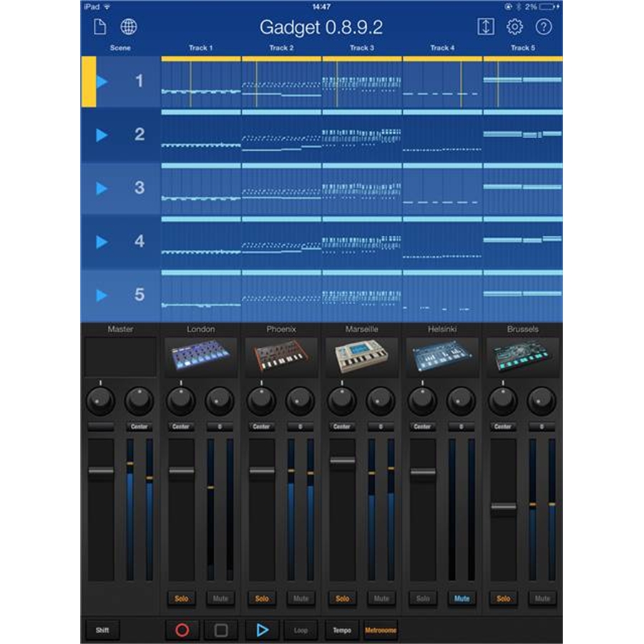The height and width of the screenshot is (644, 644).
Task: Solo the Helsinki track
Action: tap(423, 598)
